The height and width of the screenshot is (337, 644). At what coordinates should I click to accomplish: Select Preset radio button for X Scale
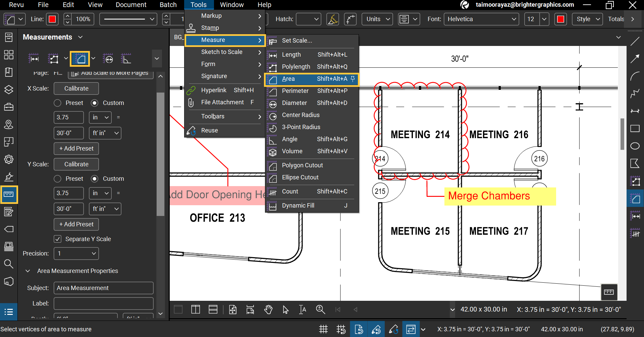[x=58, y=103]
